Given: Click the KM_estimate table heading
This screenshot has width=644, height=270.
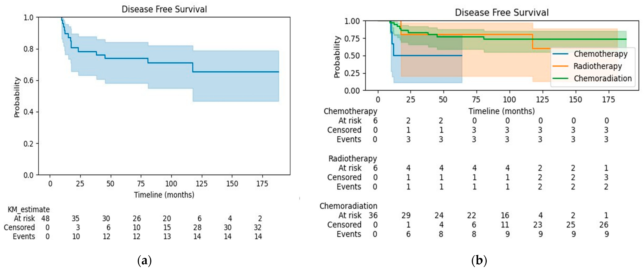Looking at the screenshot, I should coord(29,209).
